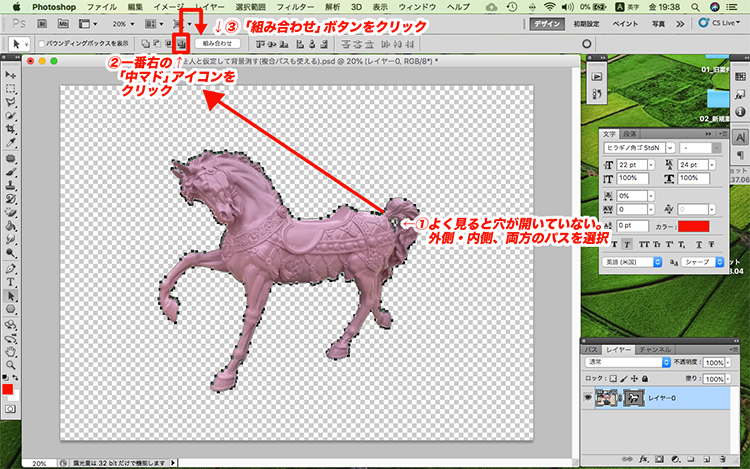Image resolution: width=750 pixels, height=469 pixels.
Task: Select the Move tool in the toolbox
Action: (10, 76)
